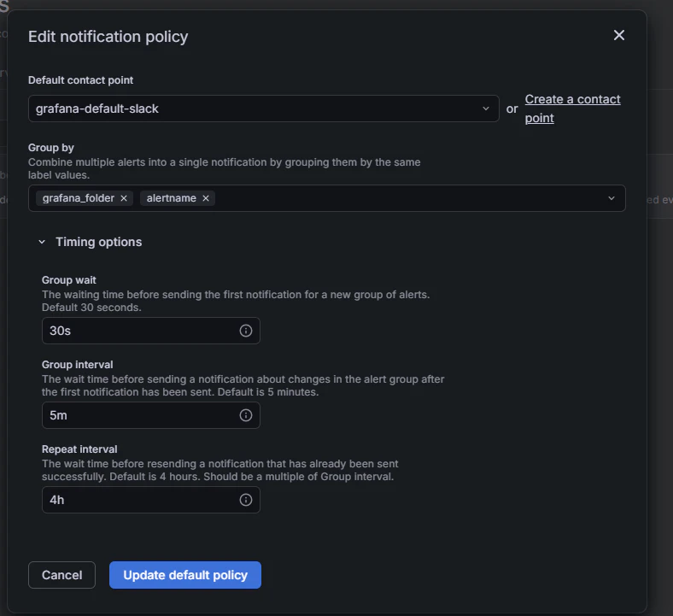Select the grafana_folder label text
Viewport: 673px width, 616px height.
(x=78, y=198)
